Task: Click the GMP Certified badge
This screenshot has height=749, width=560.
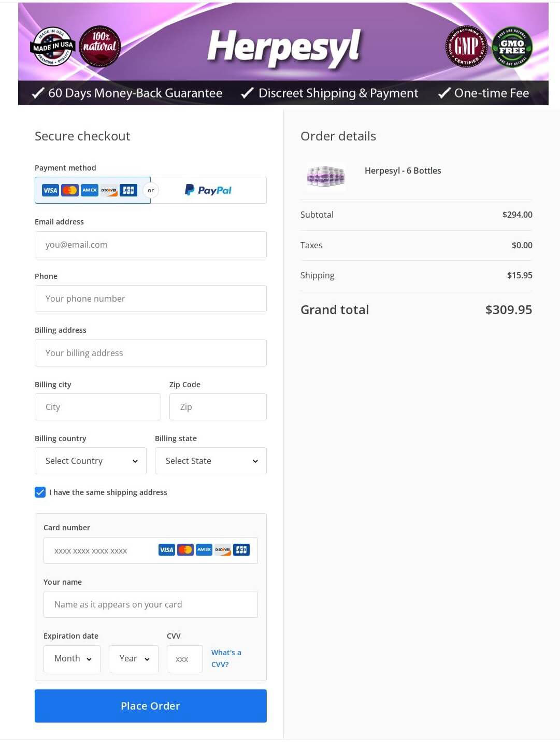Action: click(x=466, y=47)
